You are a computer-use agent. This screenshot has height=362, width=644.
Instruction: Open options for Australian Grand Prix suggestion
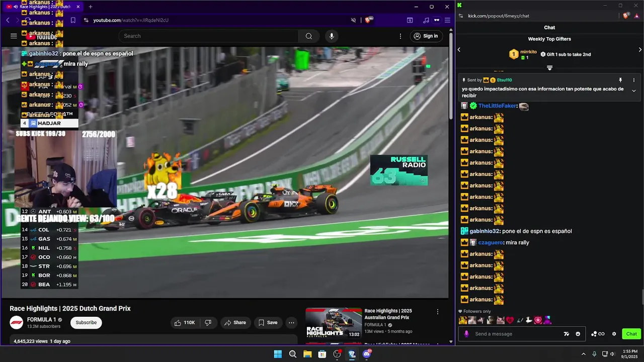click(438, 312)
